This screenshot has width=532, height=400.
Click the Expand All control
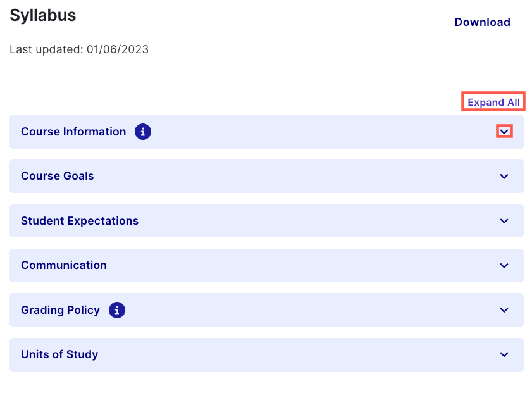[x=493, y=101]
